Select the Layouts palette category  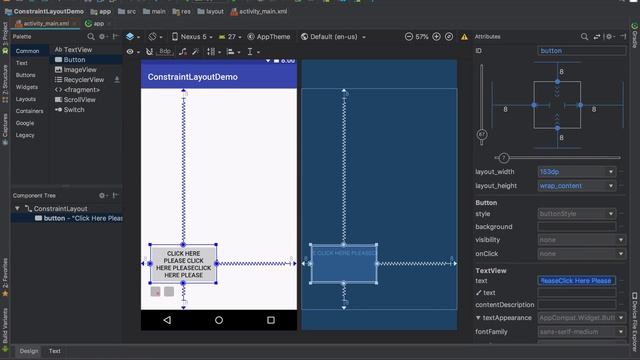pyautogui.click(x=26, y=99)
